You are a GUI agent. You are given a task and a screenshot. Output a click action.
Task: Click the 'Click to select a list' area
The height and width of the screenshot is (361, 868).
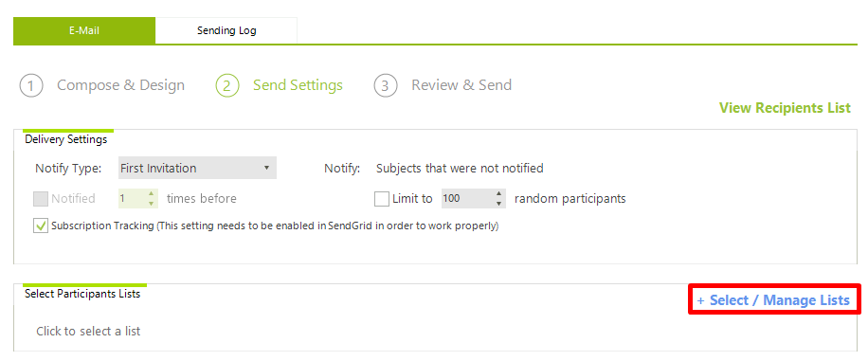coord(88,331)
